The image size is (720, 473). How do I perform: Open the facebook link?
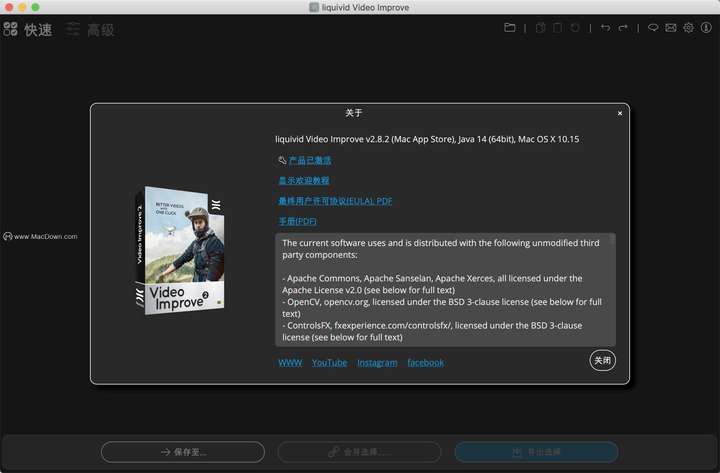tap(426, 363)
